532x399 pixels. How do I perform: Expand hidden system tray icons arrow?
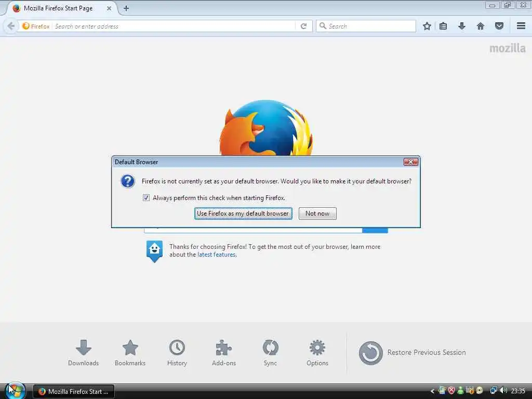[432, 391]
